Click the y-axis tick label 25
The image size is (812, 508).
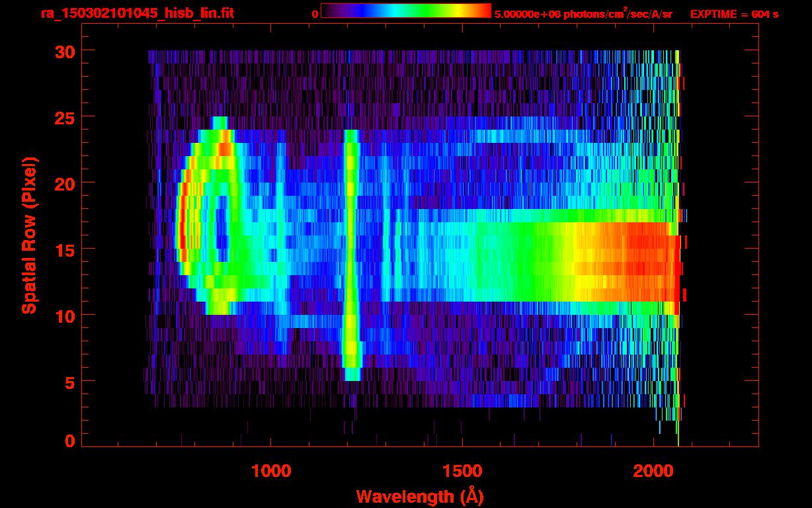64,117
